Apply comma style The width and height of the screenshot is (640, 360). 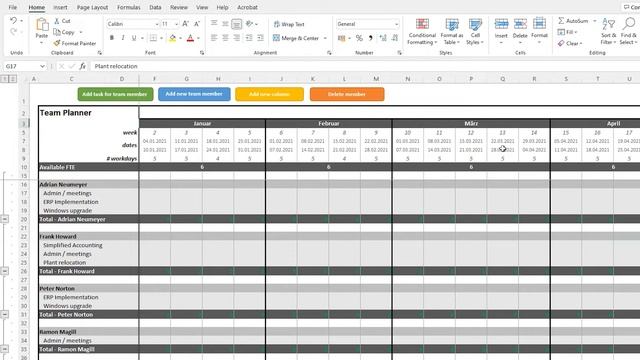[x=371, y=38]
